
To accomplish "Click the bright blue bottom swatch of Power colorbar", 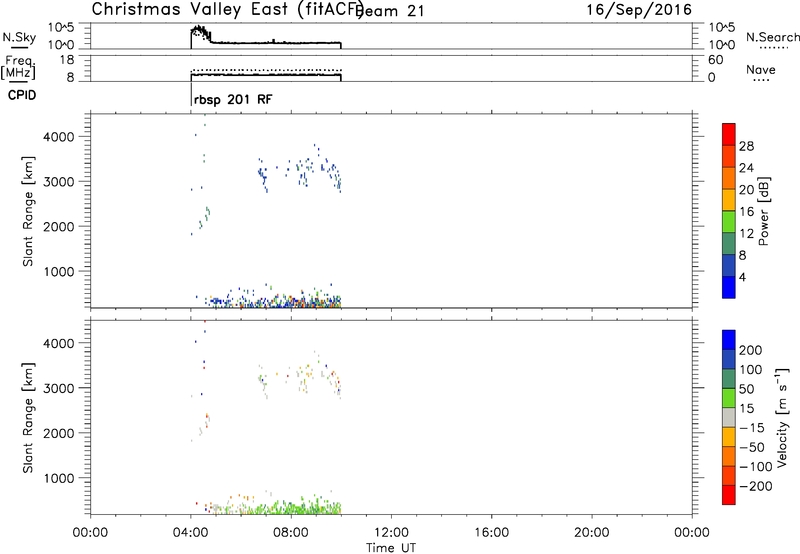I will click(729, 287).
